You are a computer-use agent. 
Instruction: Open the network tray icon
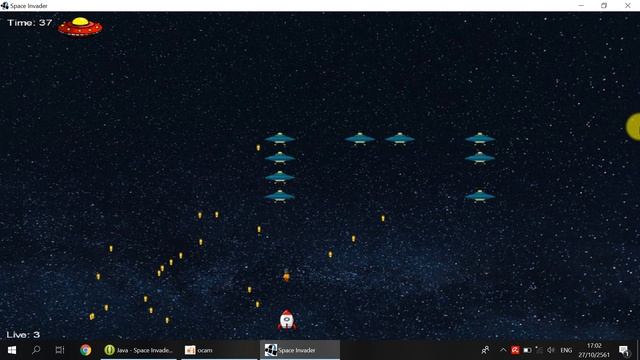click(x=539, y=350)
